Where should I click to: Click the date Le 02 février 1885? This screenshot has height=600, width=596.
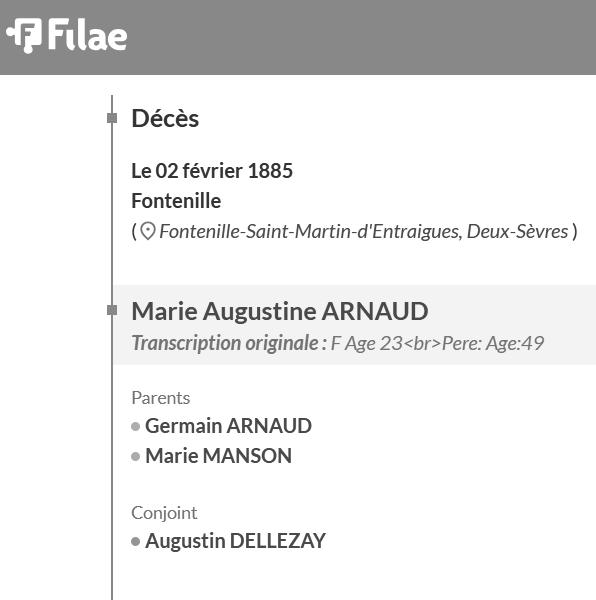point(212,171)
